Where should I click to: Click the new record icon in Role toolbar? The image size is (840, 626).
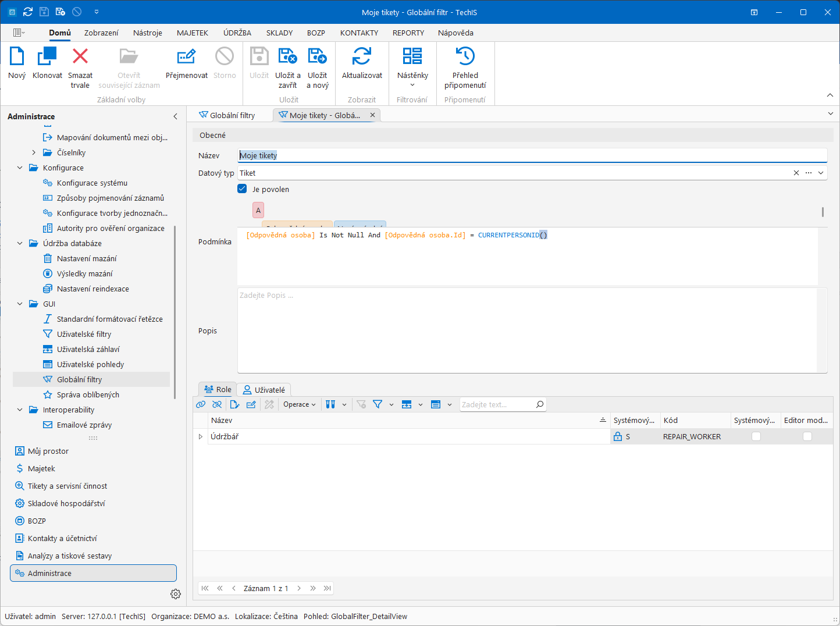[x=234, y=404]
